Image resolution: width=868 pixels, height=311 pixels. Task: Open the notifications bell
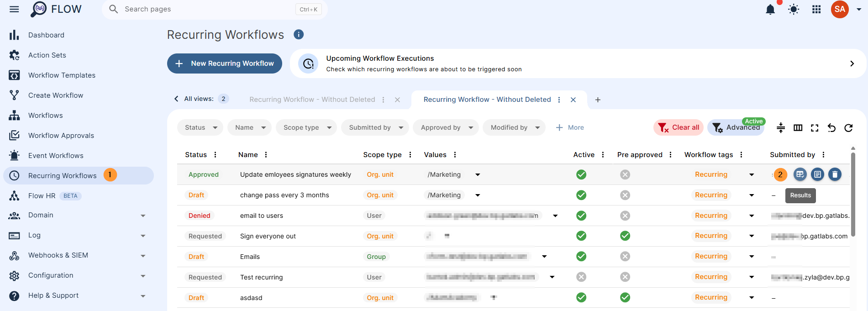(x=770, y=9)
